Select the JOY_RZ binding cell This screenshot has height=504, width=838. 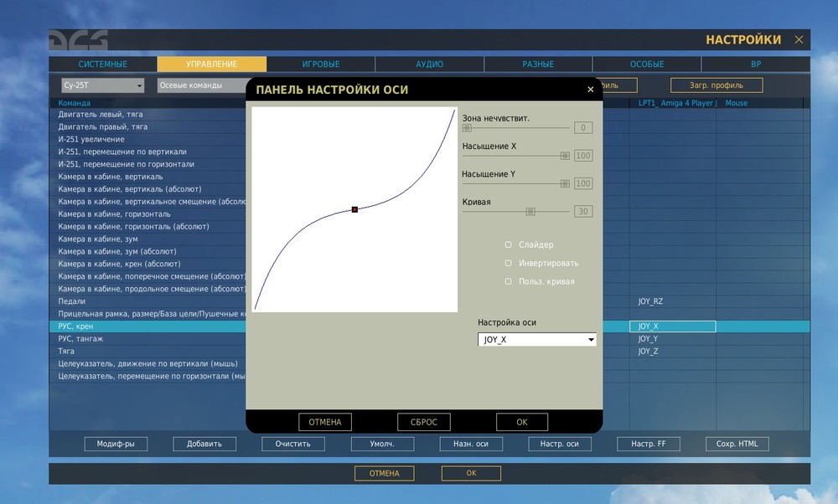tap(672, 301)
